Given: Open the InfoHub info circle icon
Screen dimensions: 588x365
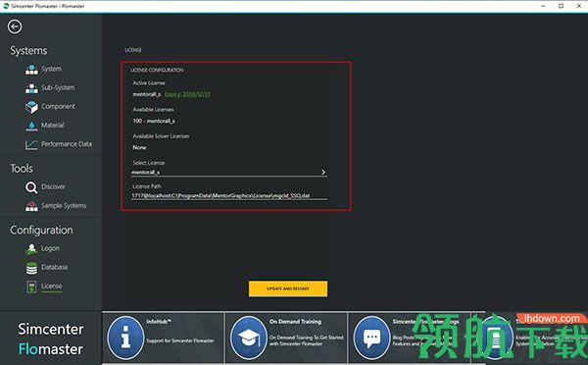Looking at the screenshot, I should click(x=125, y=338).
